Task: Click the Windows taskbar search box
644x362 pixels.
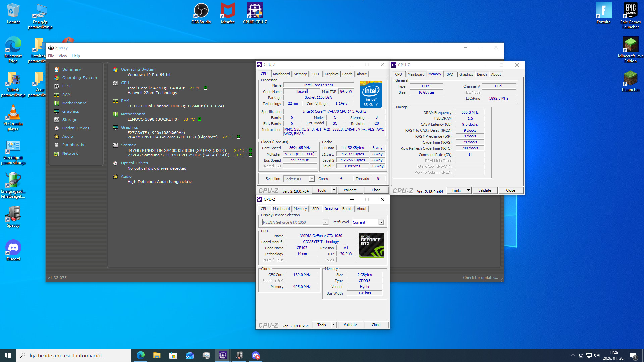Action: [74, 355]
